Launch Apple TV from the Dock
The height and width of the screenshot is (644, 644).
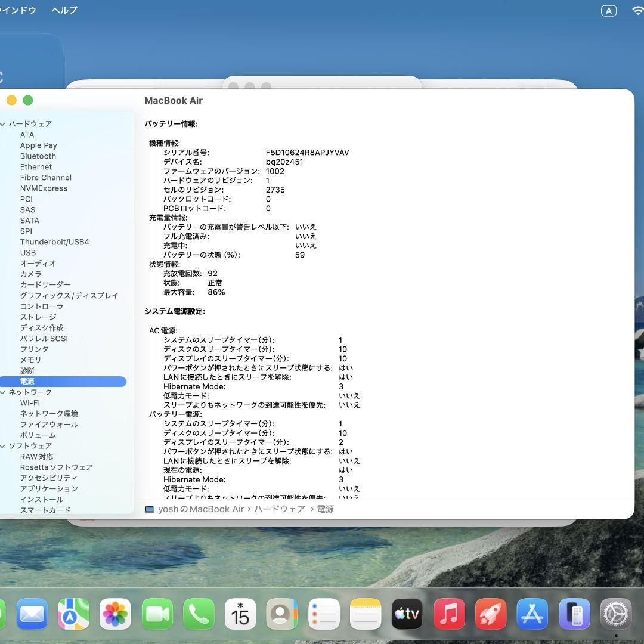coord(407,613)
